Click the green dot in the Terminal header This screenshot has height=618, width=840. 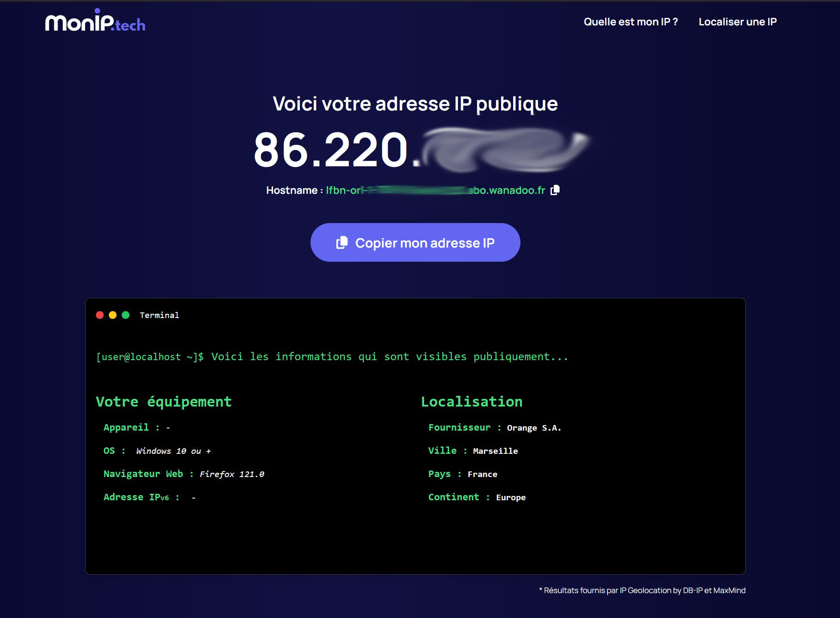click(x=126, y=315)
